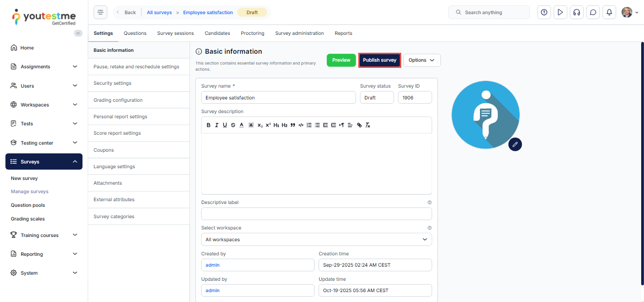644x302 pixels.
Task: Click the Publish survey button
Action: click(x=380, y=60)
